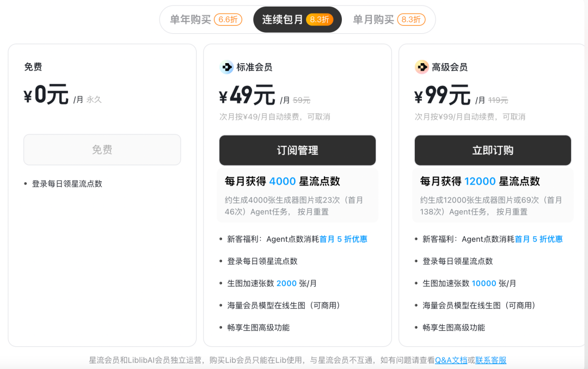This screenshot has height=369, width=588.
Task: Select the 连续包月 billing tab
Action: 283,20
